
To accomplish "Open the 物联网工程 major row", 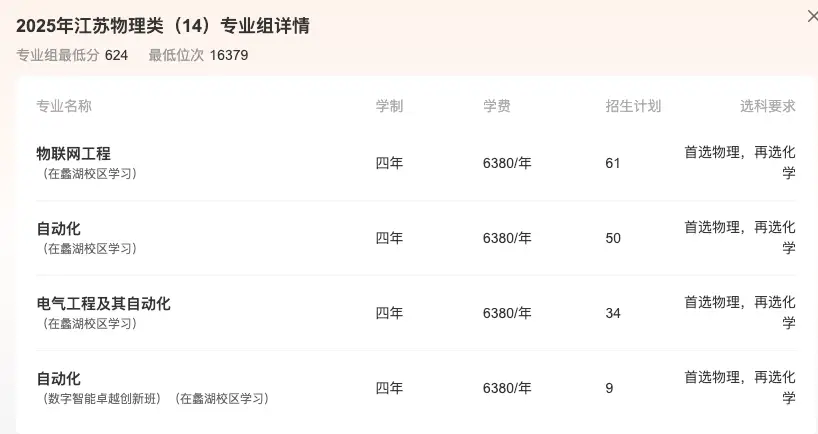I will [x=74, y=153].
